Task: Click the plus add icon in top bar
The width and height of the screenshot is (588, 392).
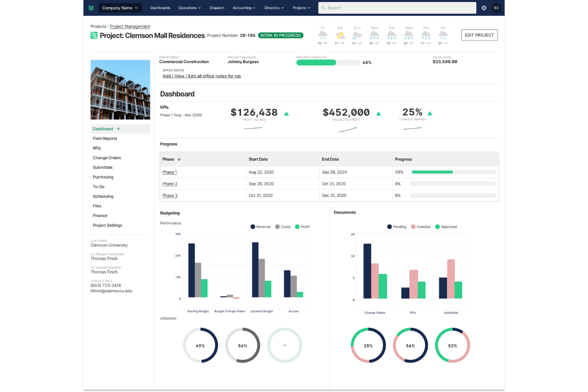Action: point(484,8)
